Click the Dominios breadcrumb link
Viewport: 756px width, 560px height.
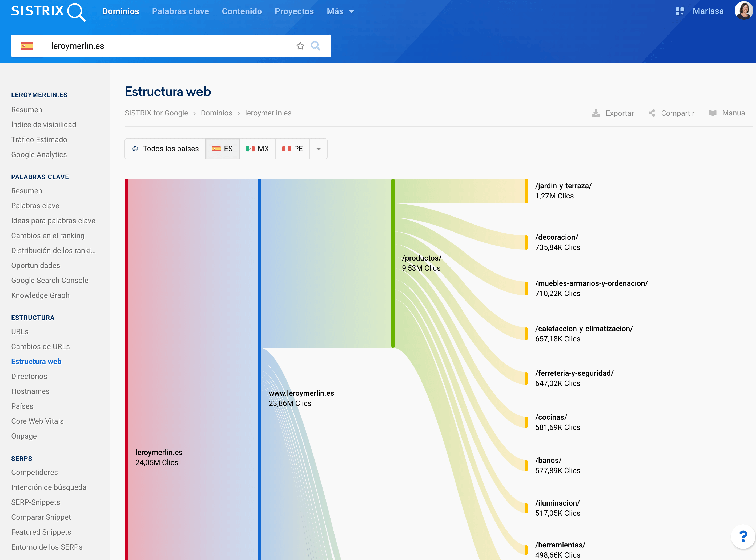click(x=216, y=113)
